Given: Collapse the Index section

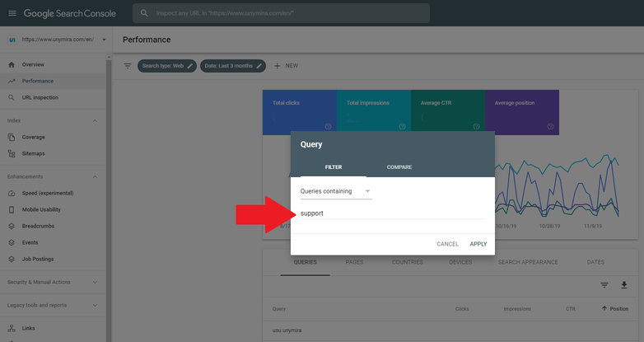Looking at the screenshot, I should click(x=95, y=120).
